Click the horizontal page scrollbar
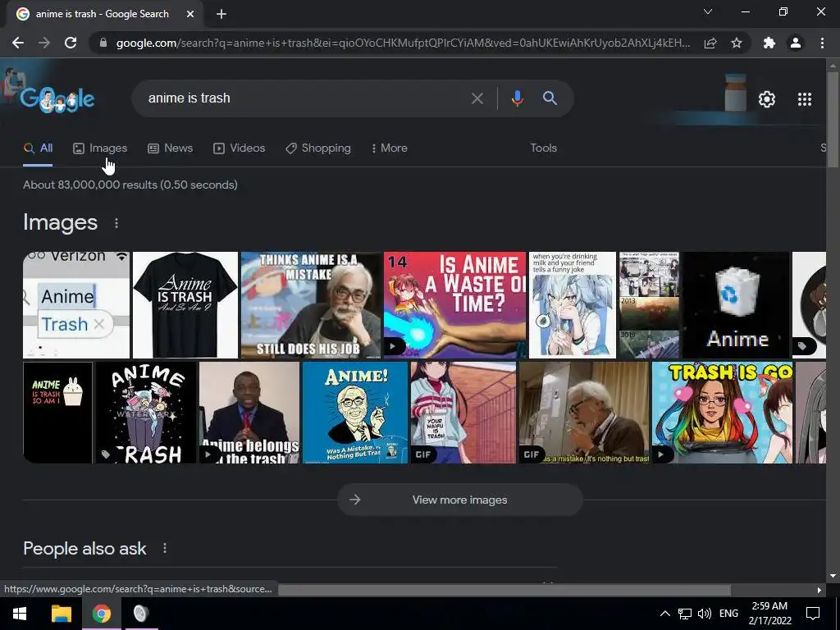The image size is (840, 630). [x=504, y=590]
